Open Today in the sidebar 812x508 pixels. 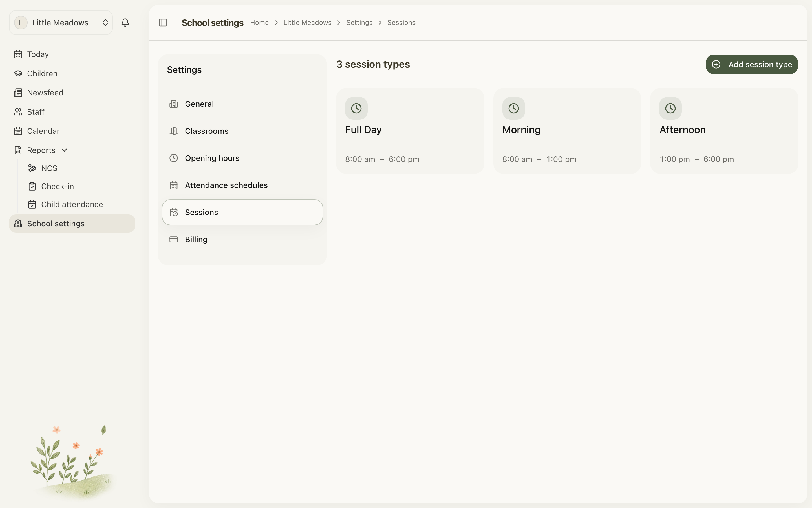click(72, 54)
